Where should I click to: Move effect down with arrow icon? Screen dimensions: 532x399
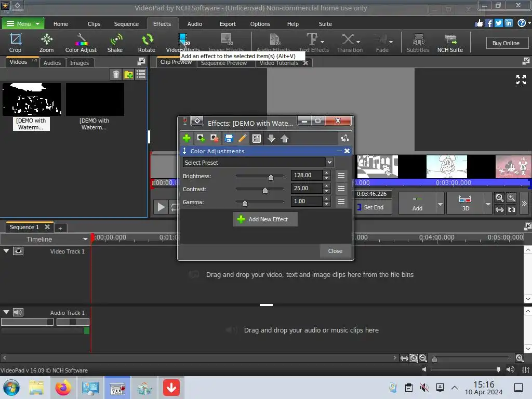tap(271, 138)
